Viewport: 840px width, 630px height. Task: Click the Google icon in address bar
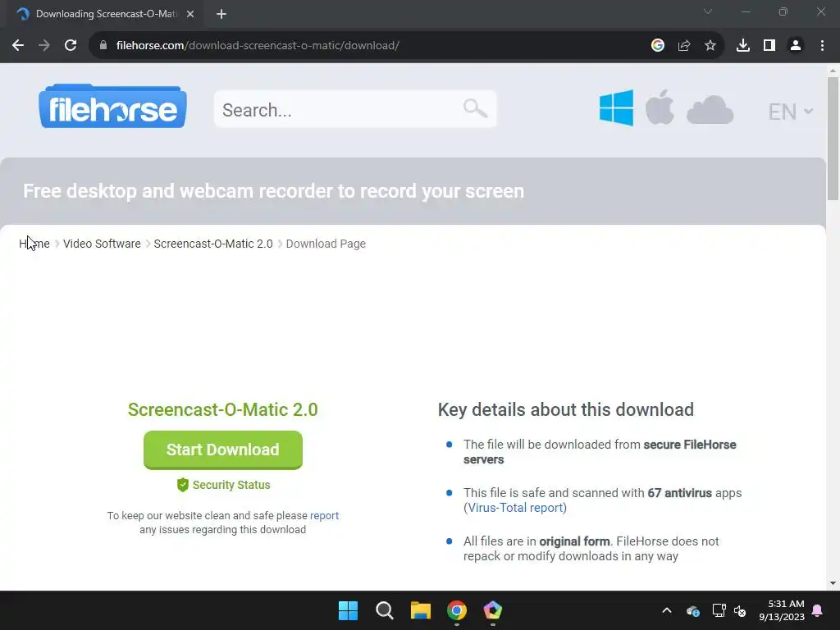pos(657,46)
